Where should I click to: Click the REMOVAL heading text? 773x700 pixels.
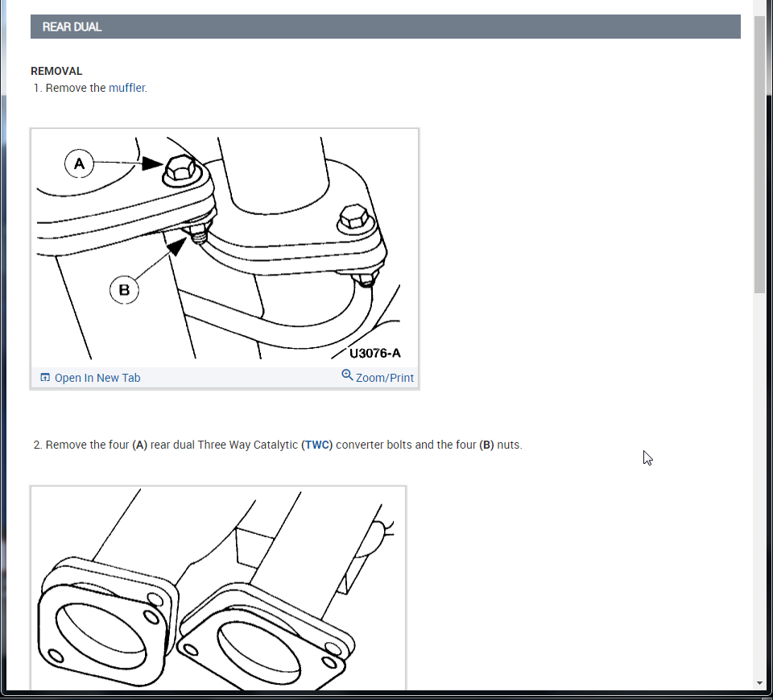point(56,71)
